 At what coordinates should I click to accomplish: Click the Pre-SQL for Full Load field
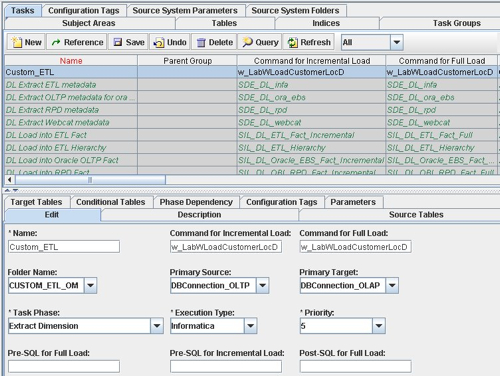[64, 366]
